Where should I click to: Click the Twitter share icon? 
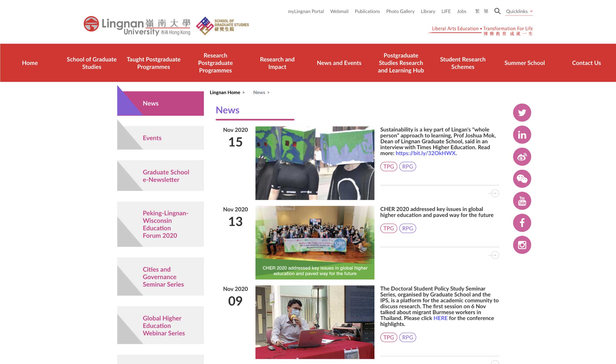point(522,112)
